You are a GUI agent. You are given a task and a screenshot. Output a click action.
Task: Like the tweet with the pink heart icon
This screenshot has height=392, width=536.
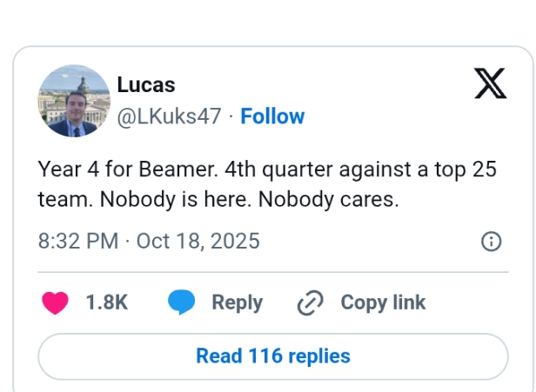tap(57, 302)
